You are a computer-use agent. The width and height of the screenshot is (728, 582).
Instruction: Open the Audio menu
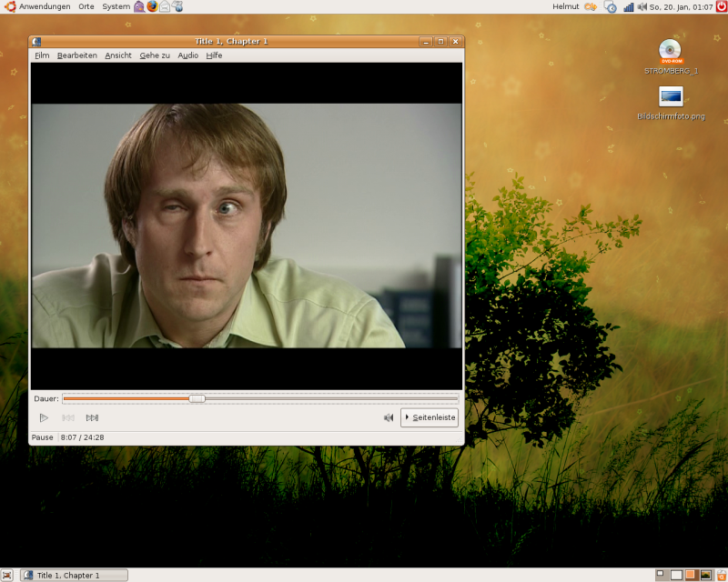point(188,55)
